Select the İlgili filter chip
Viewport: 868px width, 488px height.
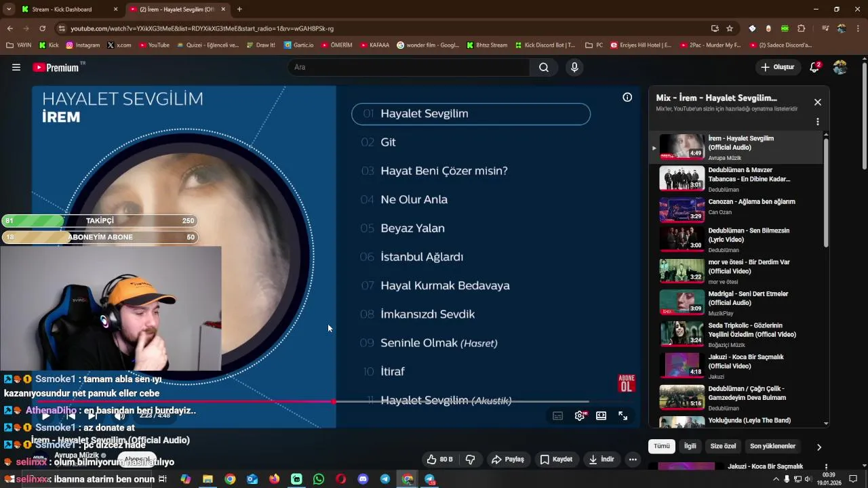(x=690, y=446)
